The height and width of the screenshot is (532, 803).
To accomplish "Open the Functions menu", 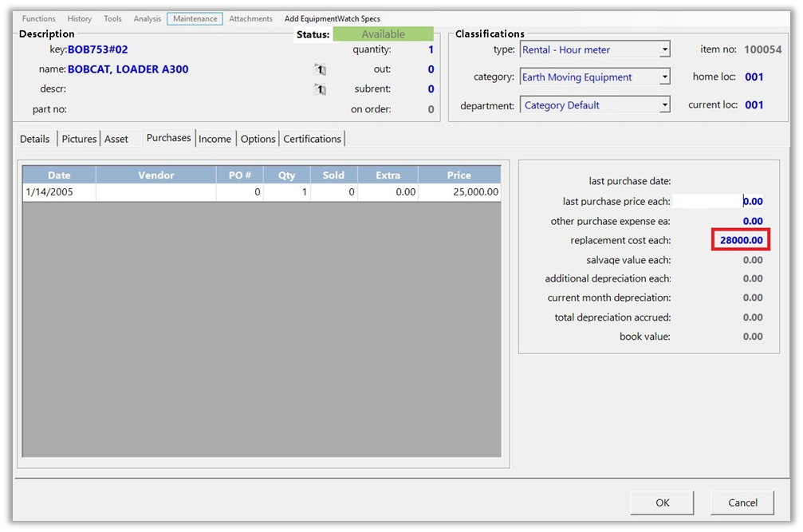I will pos(38,18).
